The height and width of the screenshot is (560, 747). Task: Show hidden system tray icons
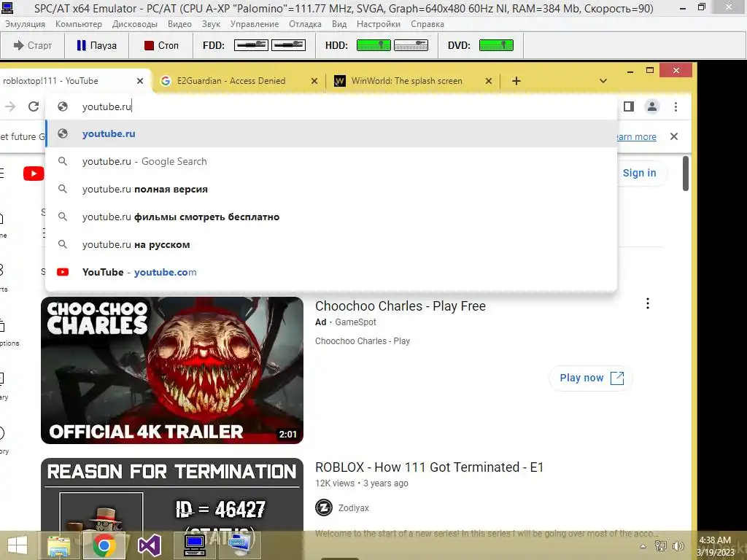click(x=643, y=547)
